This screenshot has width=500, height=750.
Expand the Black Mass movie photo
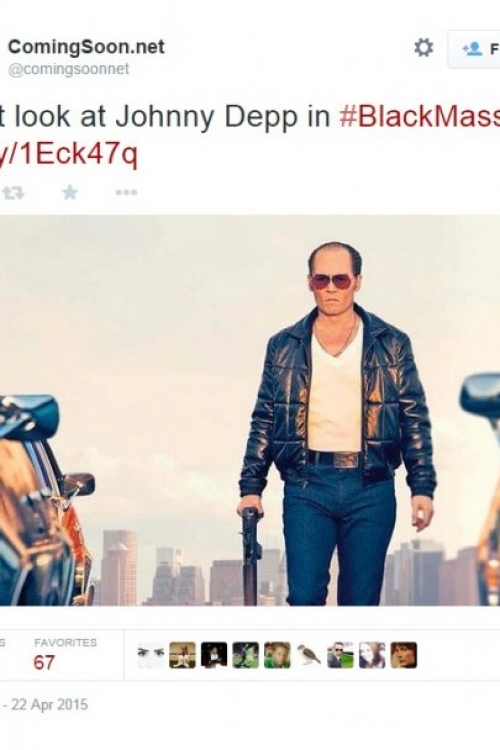click(250, 410)
